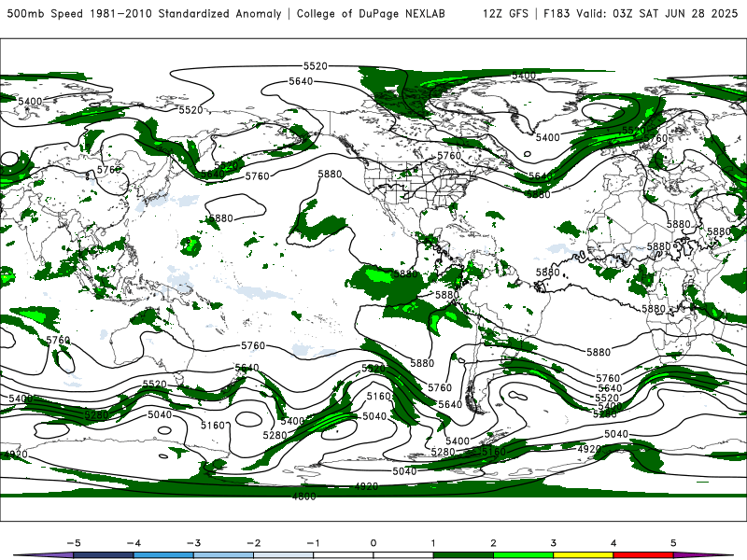Viewport: 747px width, 560px height.
Task: Click the '-2' colorbar tick label
Action: coord(253,543)
